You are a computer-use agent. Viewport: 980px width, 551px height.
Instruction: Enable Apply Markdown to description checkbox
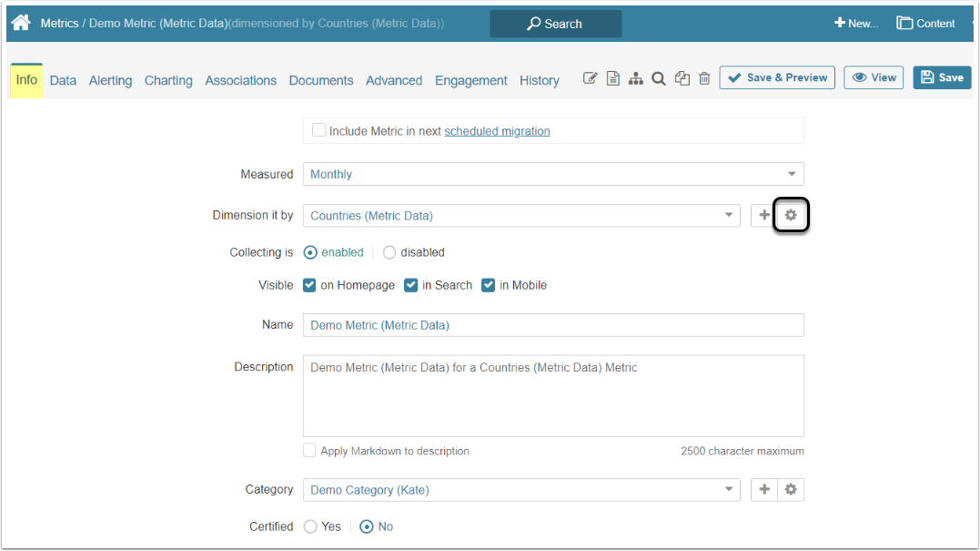click(310, 451)
